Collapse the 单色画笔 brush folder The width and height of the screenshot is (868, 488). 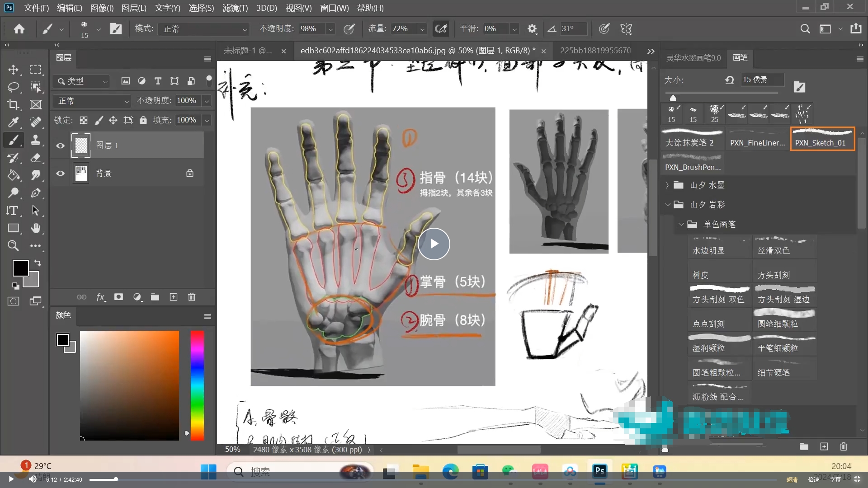pyautogui.click(x=681, y=225)
